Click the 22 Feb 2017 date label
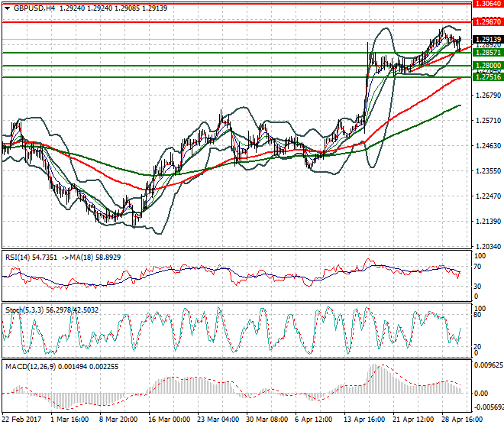 pyautogui.click(x=22, y=420)
